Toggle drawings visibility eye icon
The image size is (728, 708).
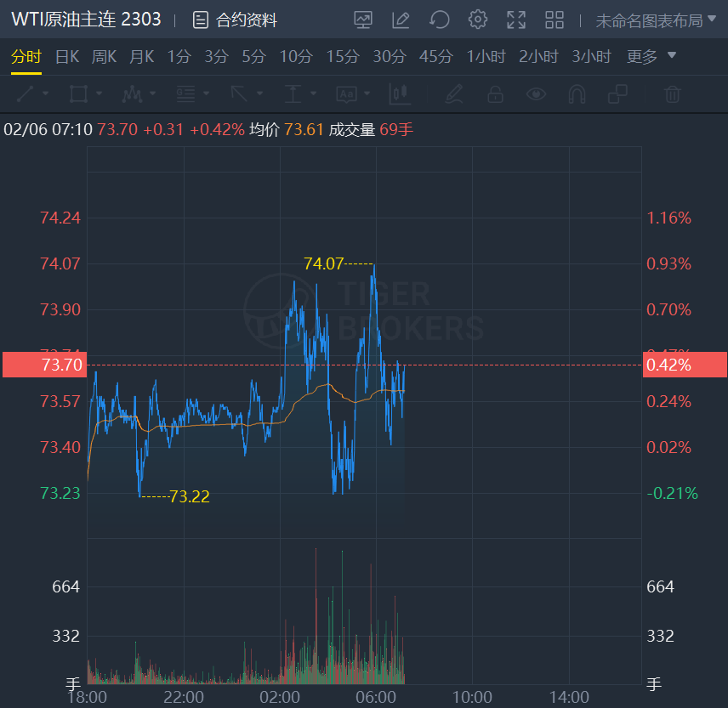point(536,93)
